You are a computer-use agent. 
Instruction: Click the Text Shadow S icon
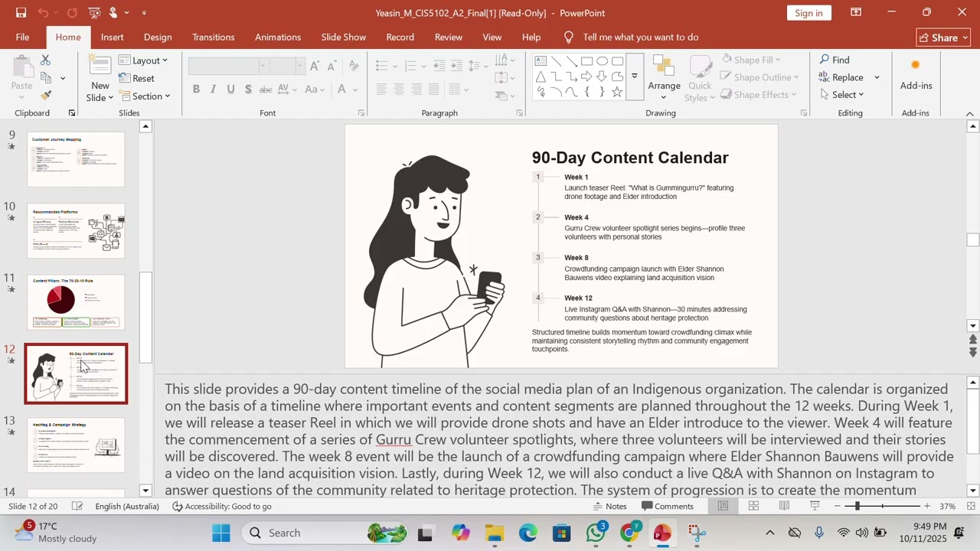pyautogui.click(x=248, y=90)
